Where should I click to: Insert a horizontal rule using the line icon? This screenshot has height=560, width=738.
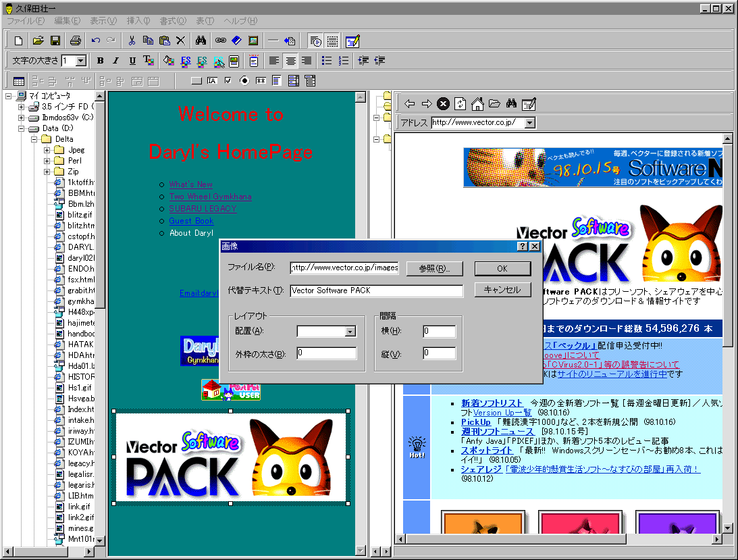coord(273,41)
